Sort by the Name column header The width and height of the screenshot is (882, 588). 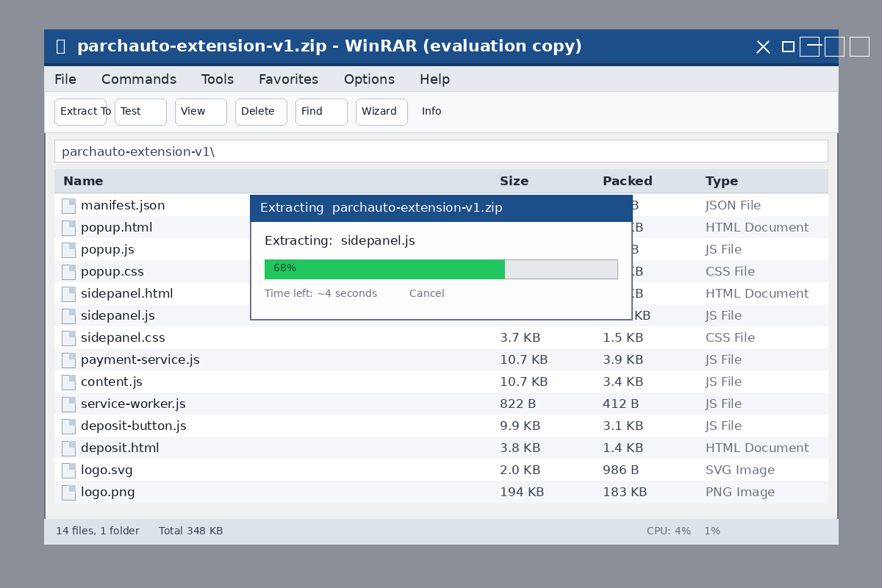83,182
